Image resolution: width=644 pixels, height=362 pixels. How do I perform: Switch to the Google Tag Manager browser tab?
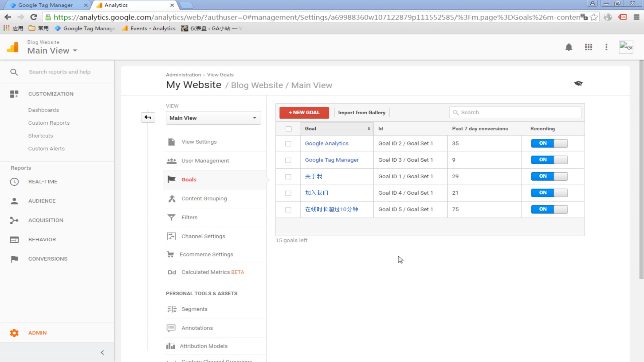(x=45, y=5)
